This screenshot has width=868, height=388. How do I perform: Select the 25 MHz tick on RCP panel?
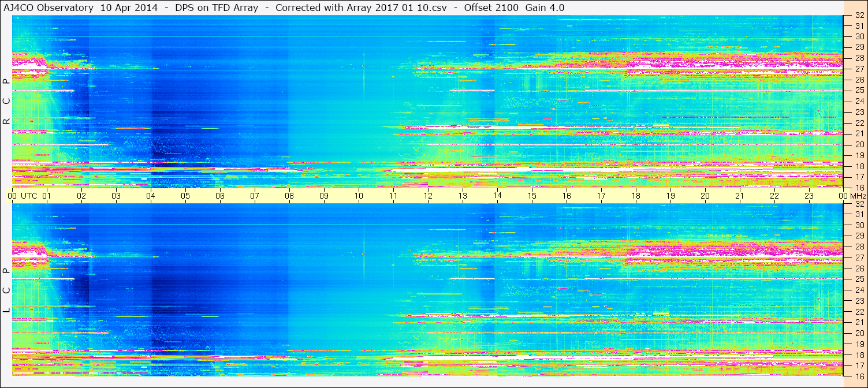tap(859, 90)
